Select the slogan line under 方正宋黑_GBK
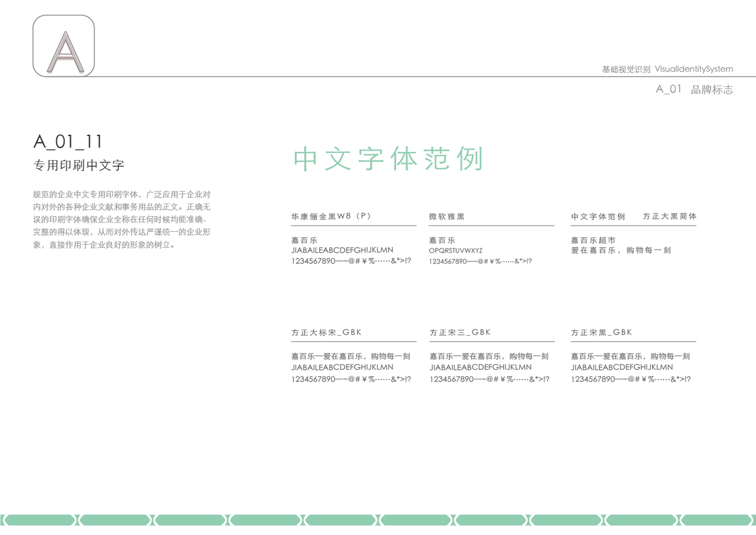The width and height of the screenshot is (756, 535). point(631,357)
